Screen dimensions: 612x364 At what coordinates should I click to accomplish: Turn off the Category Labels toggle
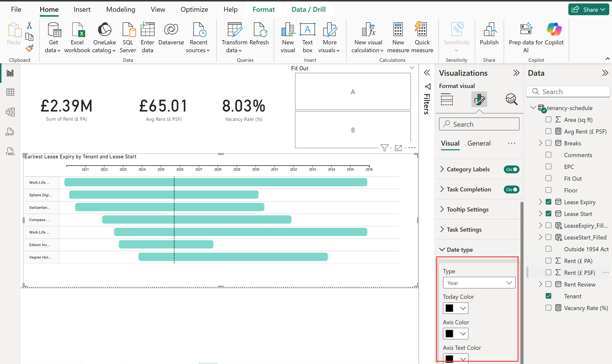point(511,169)
